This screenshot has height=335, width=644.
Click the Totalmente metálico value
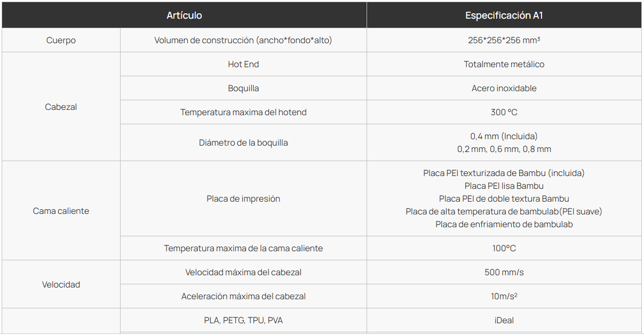[504, 65]
